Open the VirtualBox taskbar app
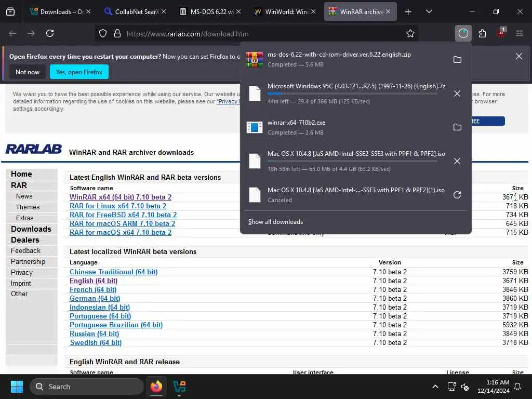 [x=179, y=387]
